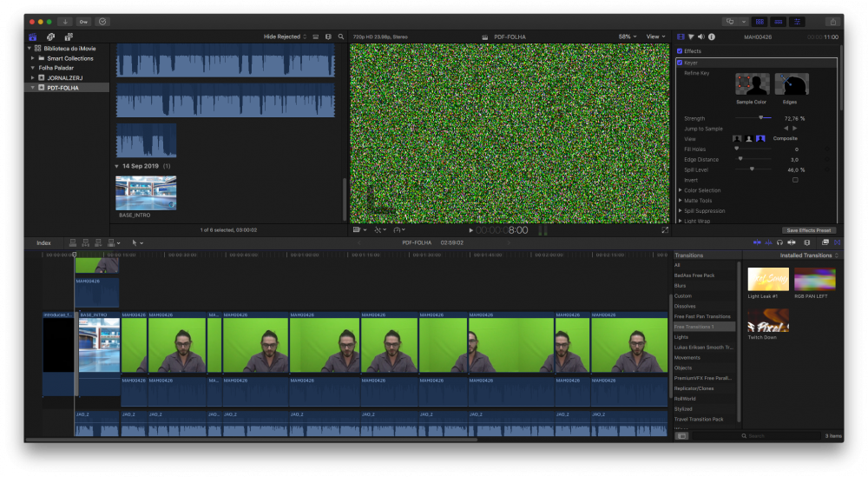Show the Transitions browser bowtie icon
Image resolution: width=868 pixels, height=477 pixels.
[x=837, y=242]
